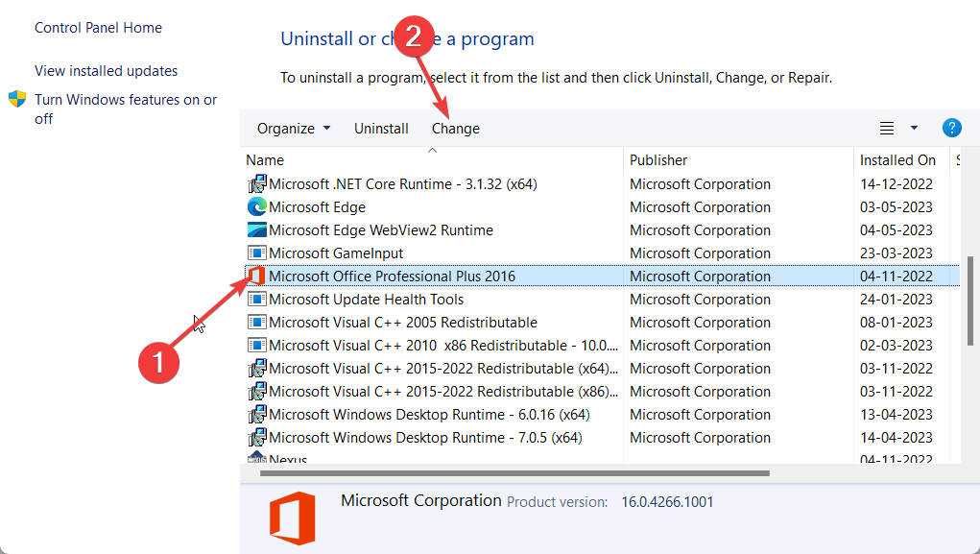Click Change in the toolbar

(456, 129)
